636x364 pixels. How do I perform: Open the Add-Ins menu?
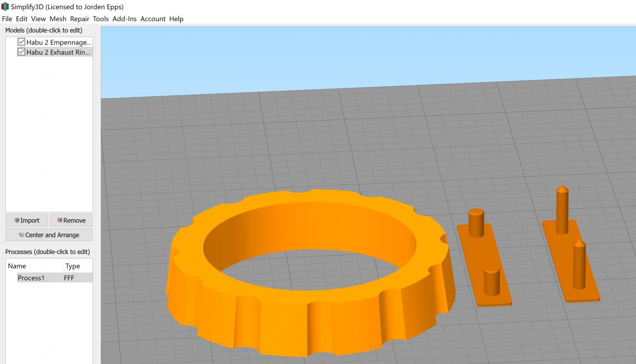coord(125,19)
